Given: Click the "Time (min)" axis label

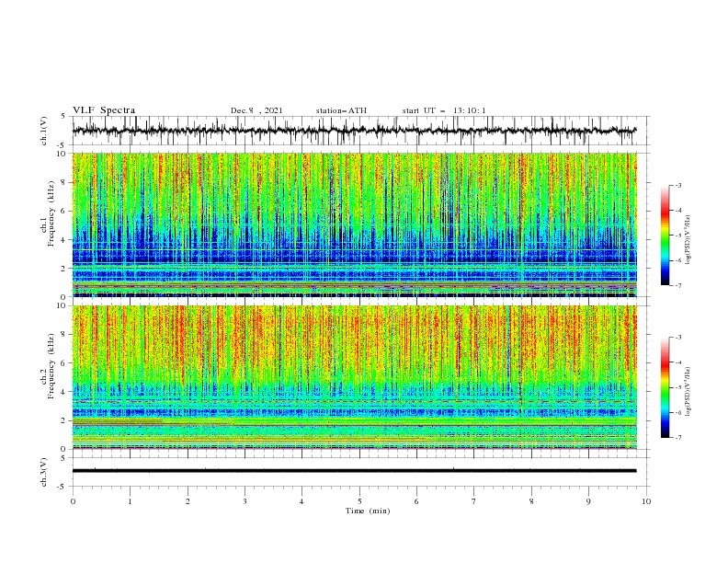Looking at the screenshot, I should (x=368, y=511).
